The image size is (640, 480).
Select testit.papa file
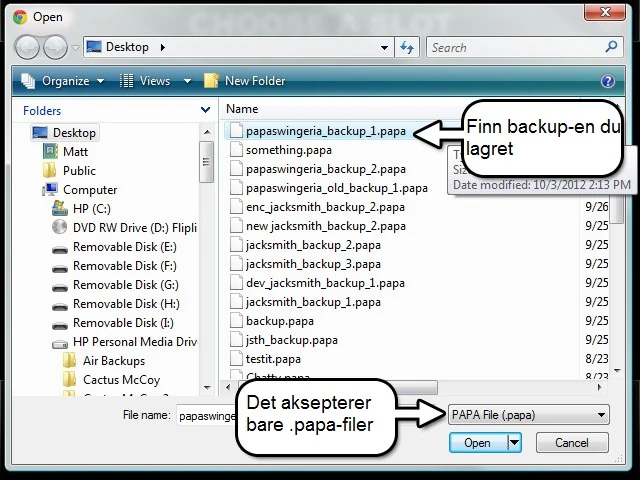point(265,359)
